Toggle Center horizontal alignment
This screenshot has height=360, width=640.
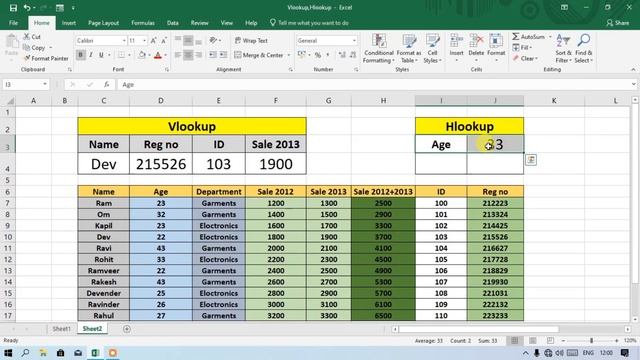tap(188, 55)
